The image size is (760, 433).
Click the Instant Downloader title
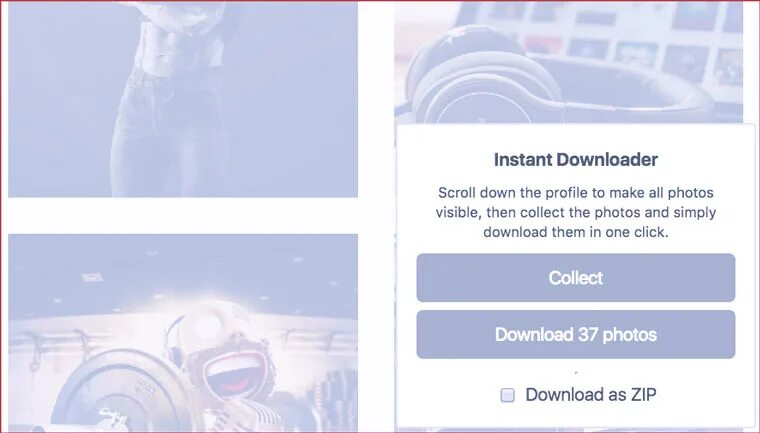[576, 160]
